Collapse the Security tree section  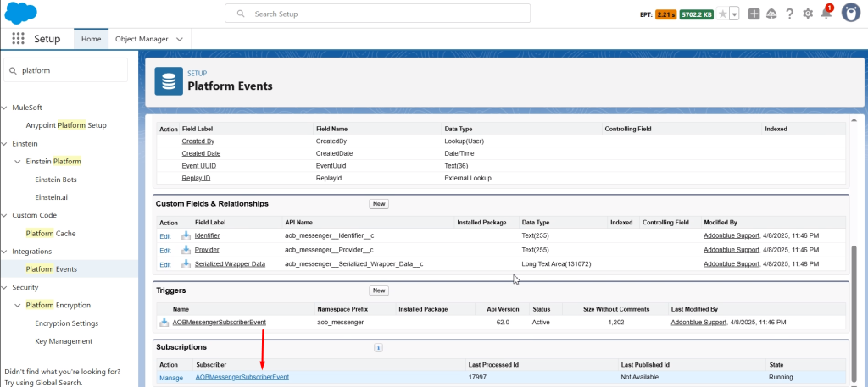(4, 287)
